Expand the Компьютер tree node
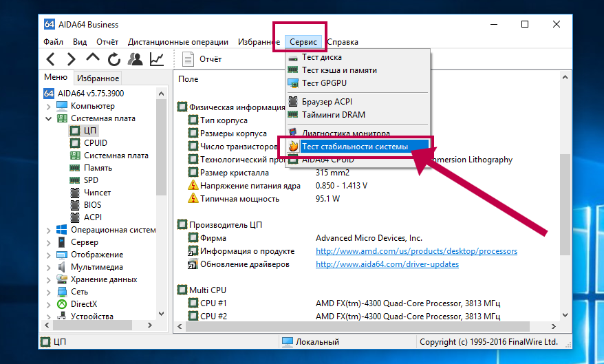The image size is (604, 364). click(x=48, y=107)
